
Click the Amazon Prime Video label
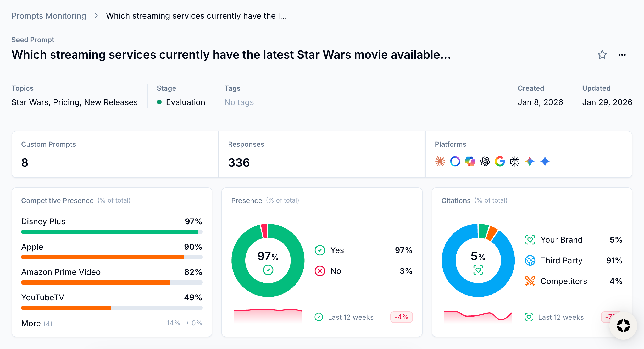pyautogui.click(x=61, y=272)
